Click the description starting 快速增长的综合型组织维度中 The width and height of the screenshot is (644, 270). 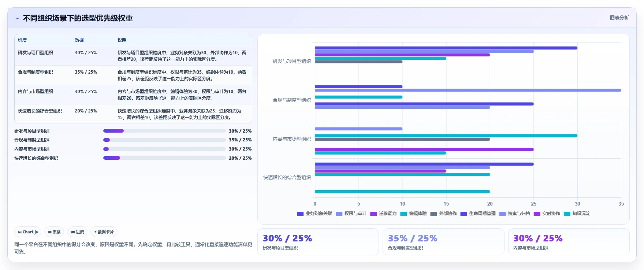pyautogui.click(x=179, y=114)
